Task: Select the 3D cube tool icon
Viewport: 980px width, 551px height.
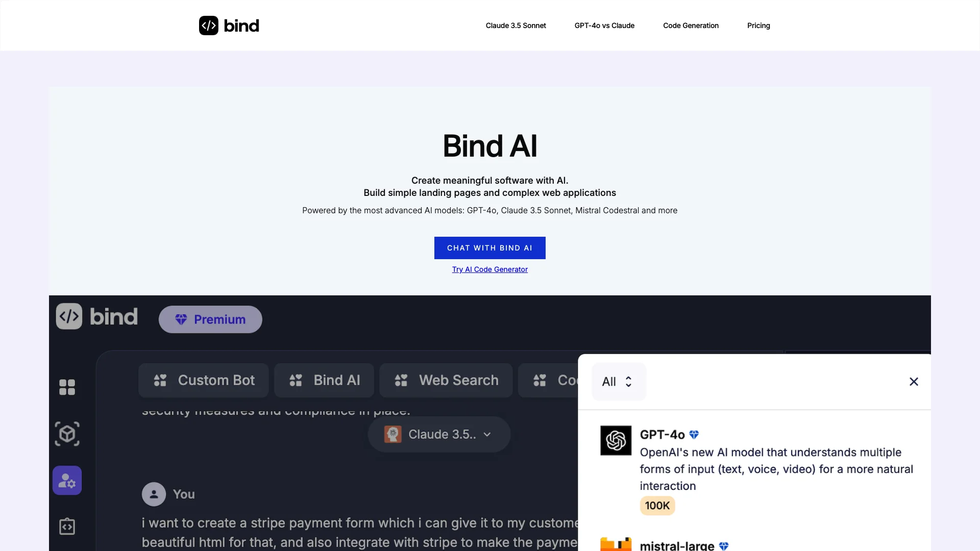Action: 67,433
